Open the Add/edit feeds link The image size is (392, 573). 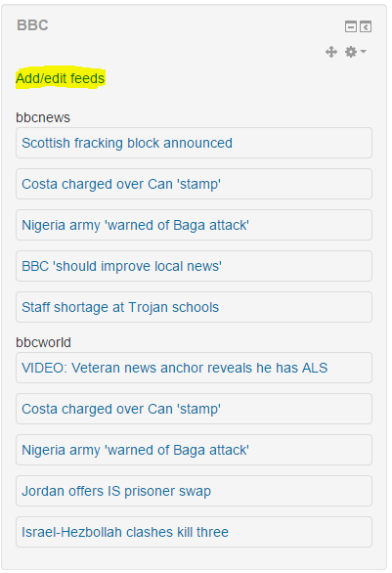point(61,78)
